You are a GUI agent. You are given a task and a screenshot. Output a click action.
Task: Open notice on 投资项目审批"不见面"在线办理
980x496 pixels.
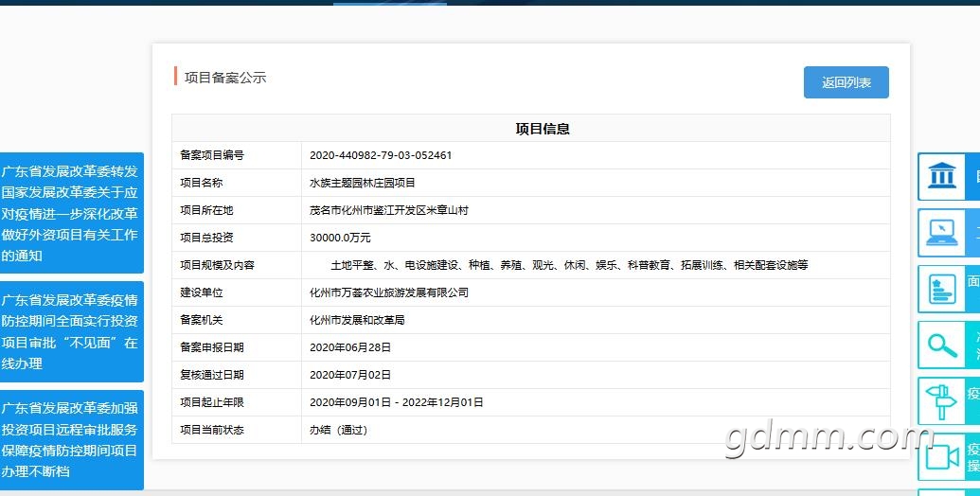(71, 331)
